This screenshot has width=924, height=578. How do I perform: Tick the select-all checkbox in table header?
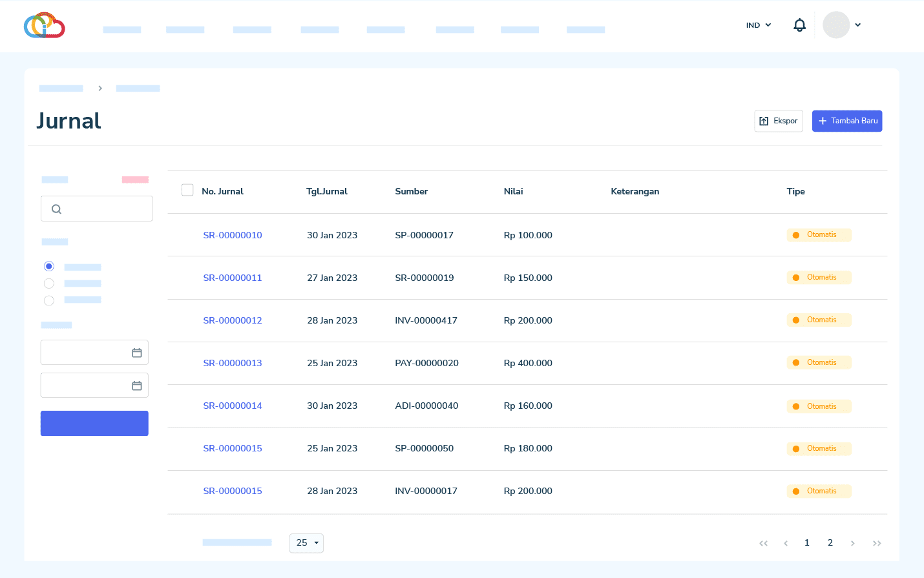tap(187, 190)
